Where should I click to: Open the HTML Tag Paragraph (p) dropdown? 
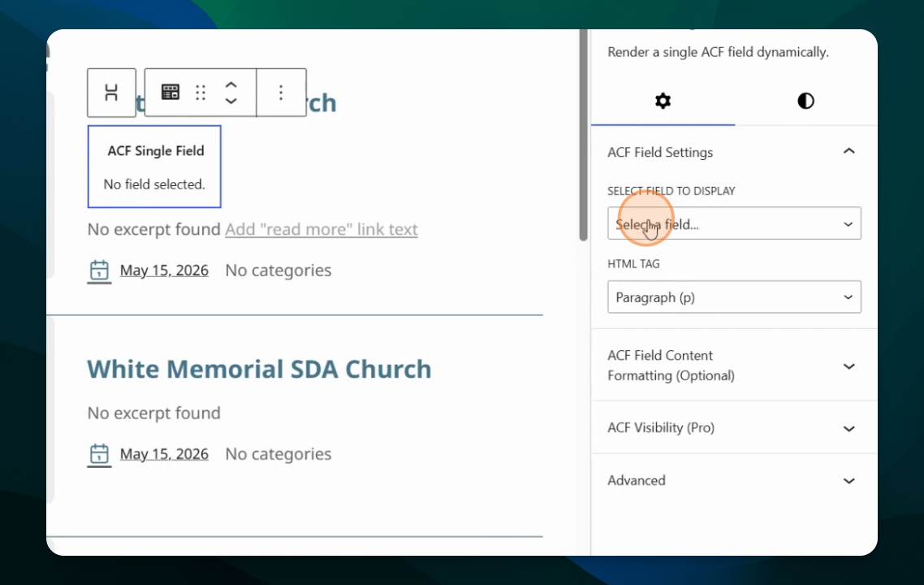[x=734, y=297]
